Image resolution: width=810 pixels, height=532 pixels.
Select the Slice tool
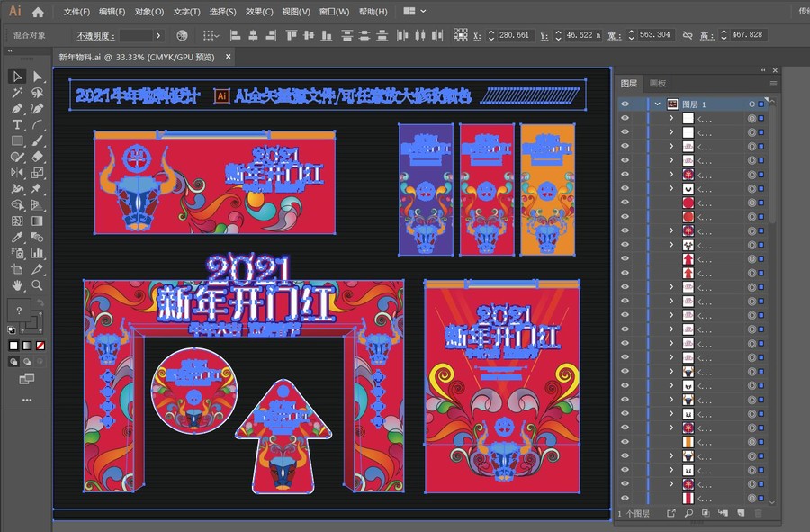[37, 269]
